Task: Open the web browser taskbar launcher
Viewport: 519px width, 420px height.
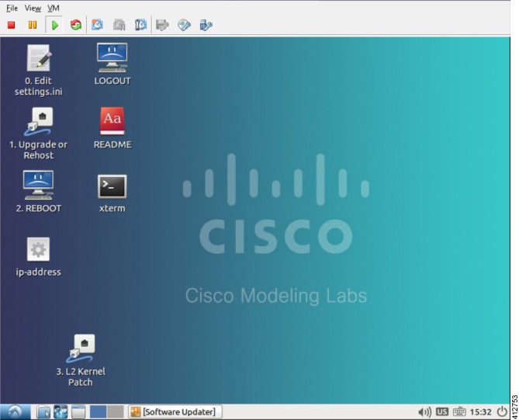Action: tap(61, 412)
